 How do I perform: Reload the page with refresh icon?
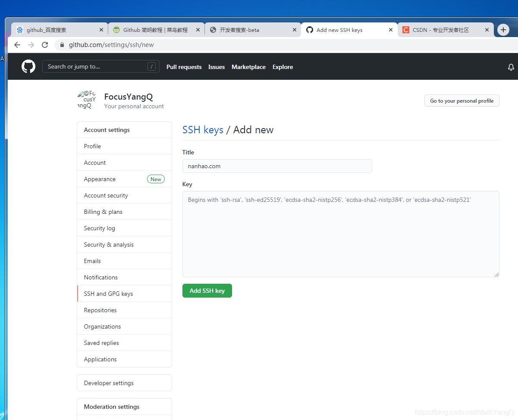coord(45,45)
